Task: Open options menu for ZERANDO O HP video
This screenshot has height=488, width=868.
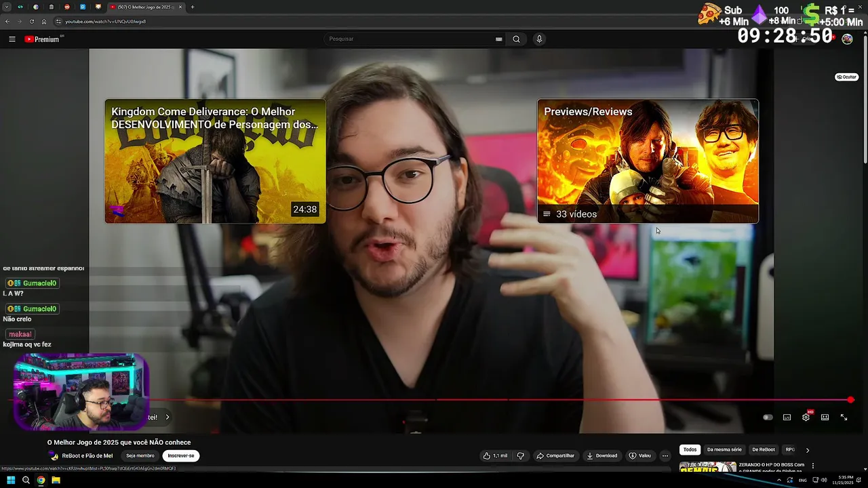Action: coord(812,466)
